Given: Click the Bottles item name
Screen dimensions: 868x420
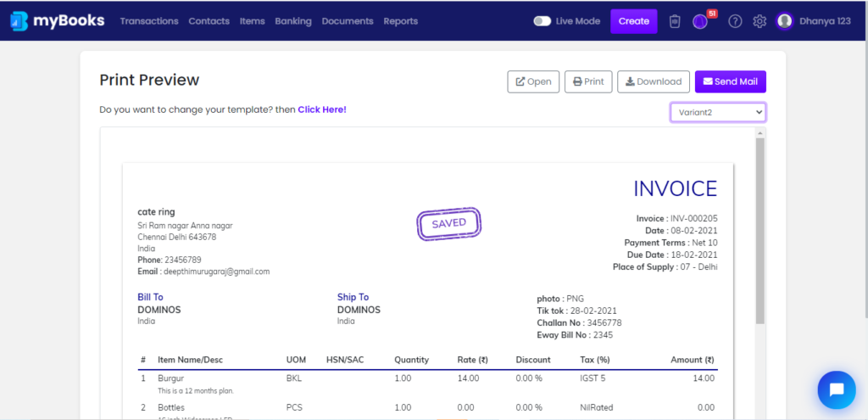Looking at the screenshot, I should click(x=171, y=407).
